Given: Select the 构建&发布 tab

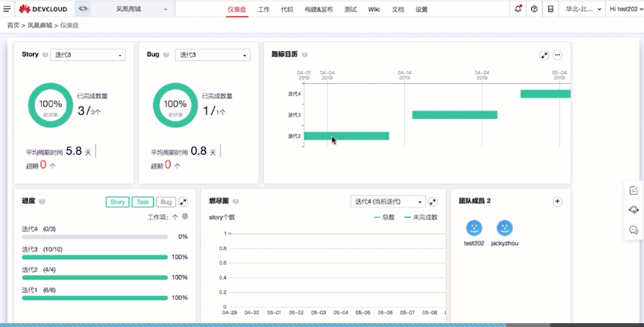Looking at the screenshot, I should (x=319, y=9).
